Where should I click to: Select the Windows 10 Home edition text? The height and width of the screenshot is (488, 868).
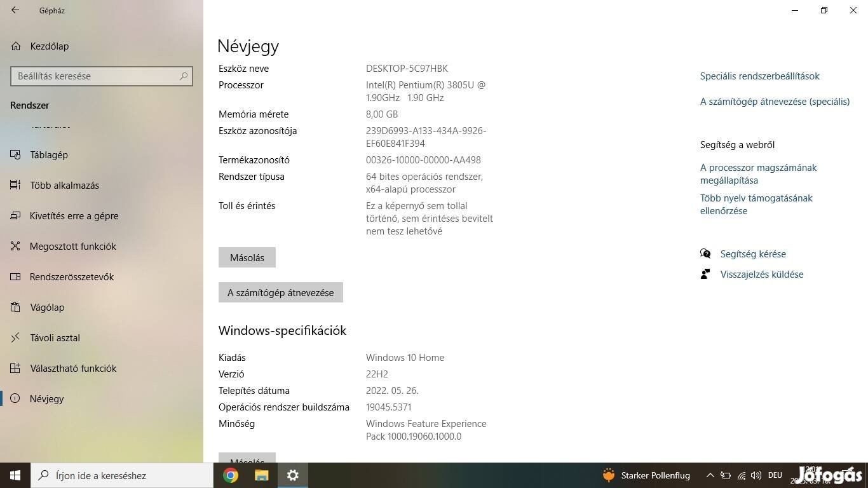click(x=405, y=358)
